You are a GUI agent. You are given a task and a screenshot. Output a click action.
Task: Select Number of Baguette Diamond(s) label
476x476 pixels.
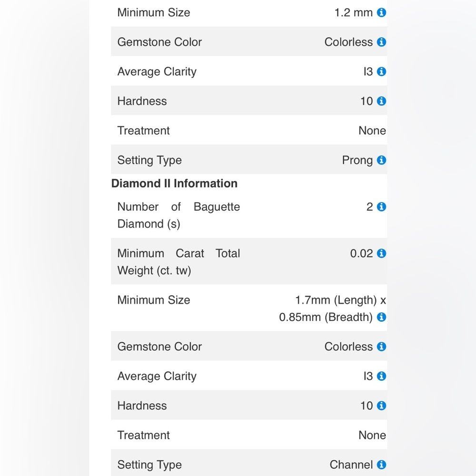pyautogui.click(x=178, y=215)
